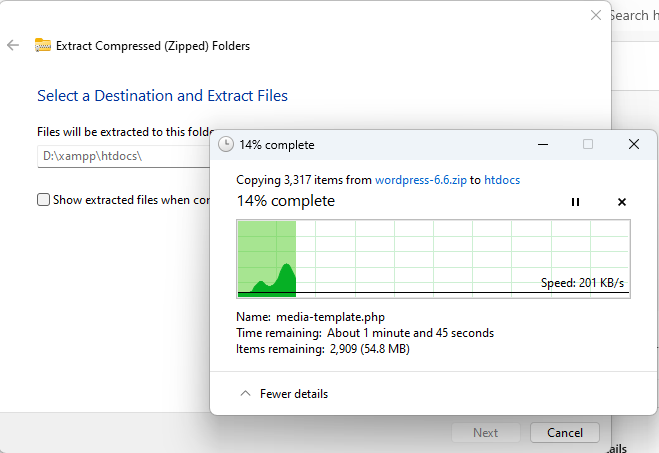Screen dimensions: 659x453
Task: Click the 14% complete title bar text
Action: pos(277,145)
